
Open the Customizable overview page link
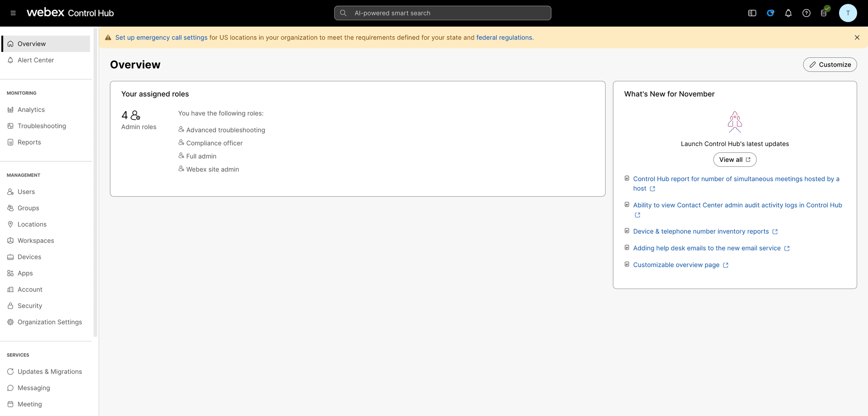[x=676, y=265]
